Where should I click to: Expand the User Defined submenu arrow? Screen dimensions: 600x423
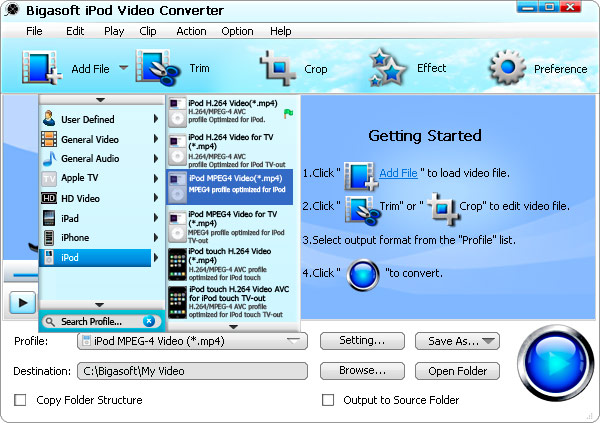[156, 119]
